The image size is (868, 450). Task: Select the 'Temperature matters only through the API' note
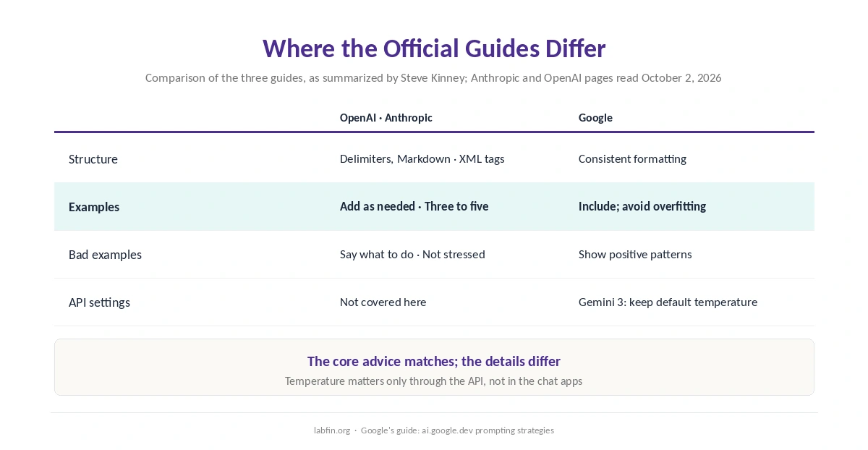point(433,381)
